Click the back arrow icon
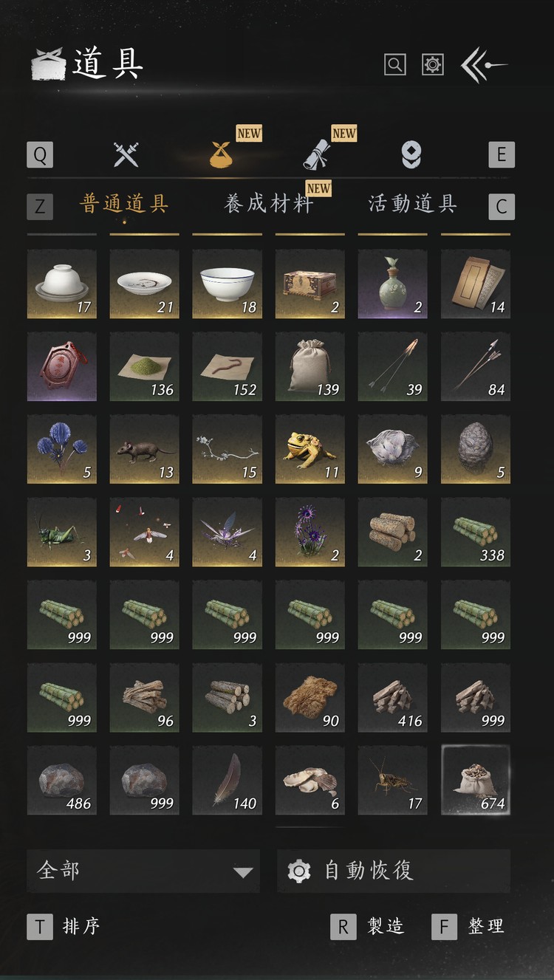This screenshot has width=554, height=980. click(x=484, y=65)
